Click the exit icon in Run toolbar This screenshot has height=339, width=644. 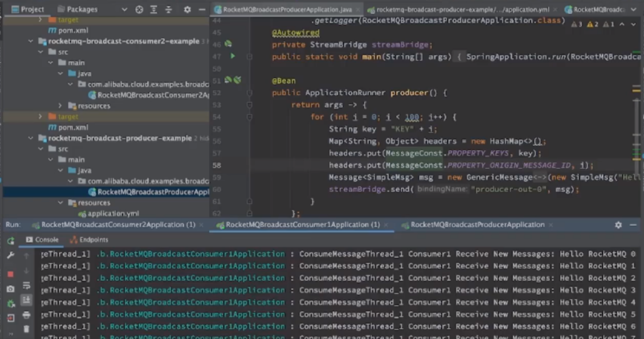pyautogui.click(x=11, y=318)
